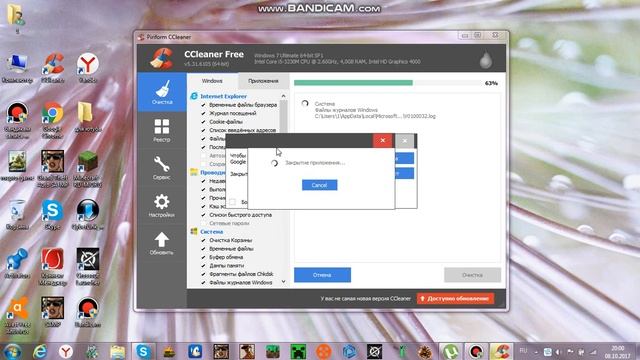Click Cancel in the closing-application dialog
This screenshot has width=640, height=360.
click(x=320, y=185)
